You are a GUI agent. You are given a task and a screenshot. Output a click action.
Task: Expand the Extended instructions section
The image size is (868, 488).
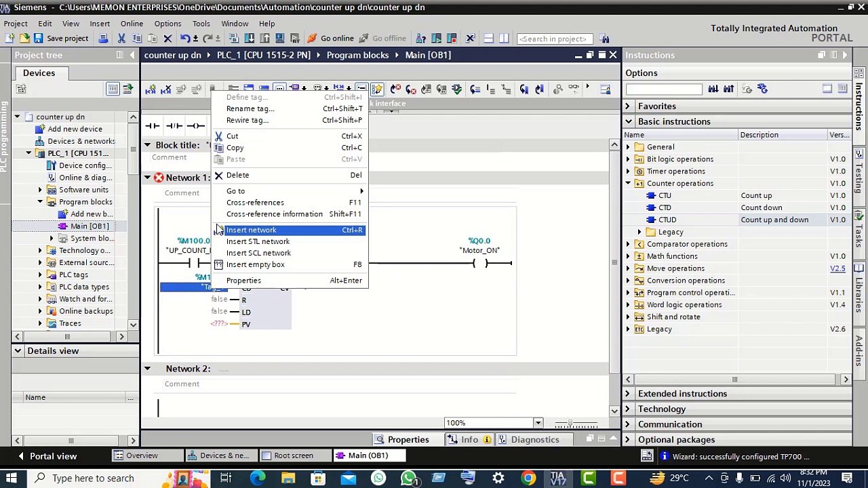coord(628,394)
